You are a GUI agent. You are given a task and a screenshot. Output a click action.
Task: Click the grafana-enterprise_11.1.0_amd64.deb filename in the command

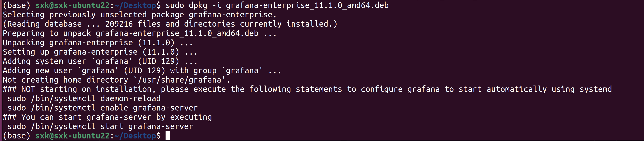click(307, 5)
